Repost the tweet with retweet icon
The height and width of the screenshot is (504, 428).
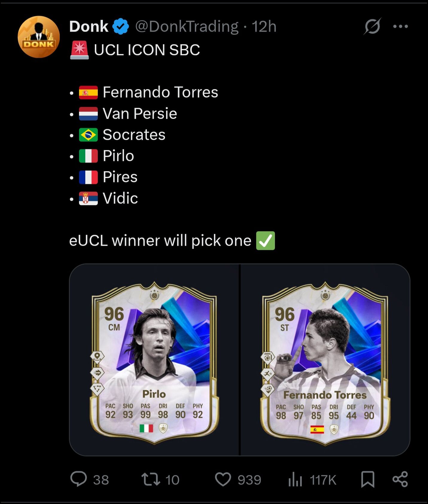(151, 479)
